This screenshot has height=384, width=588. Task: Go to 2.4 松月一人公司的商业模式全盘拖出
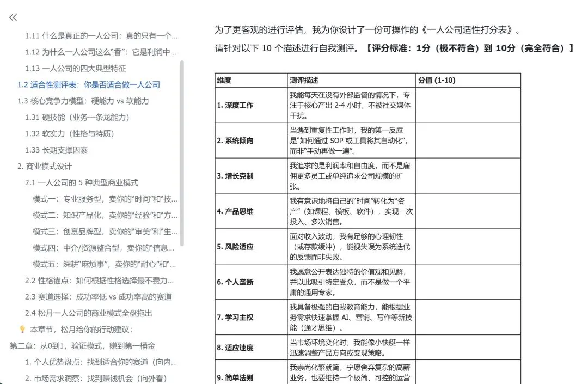point(89,313)
